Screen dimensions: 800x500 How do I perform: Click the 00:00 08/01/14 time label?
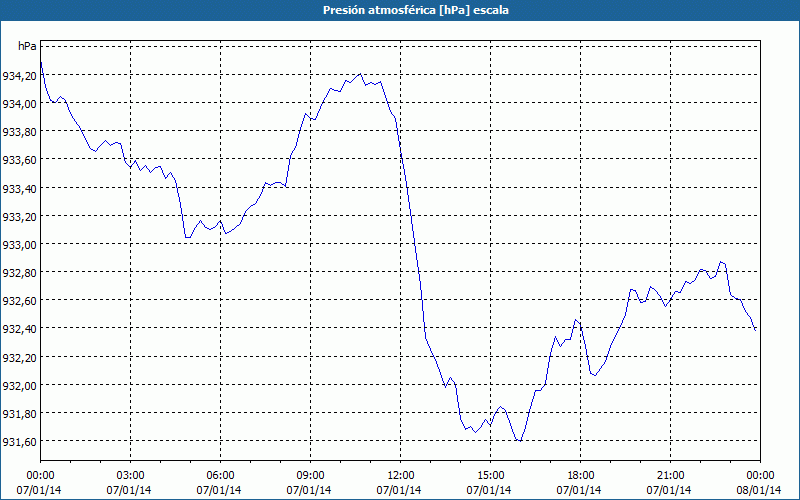pyautogui.click(x=760, y=483)
